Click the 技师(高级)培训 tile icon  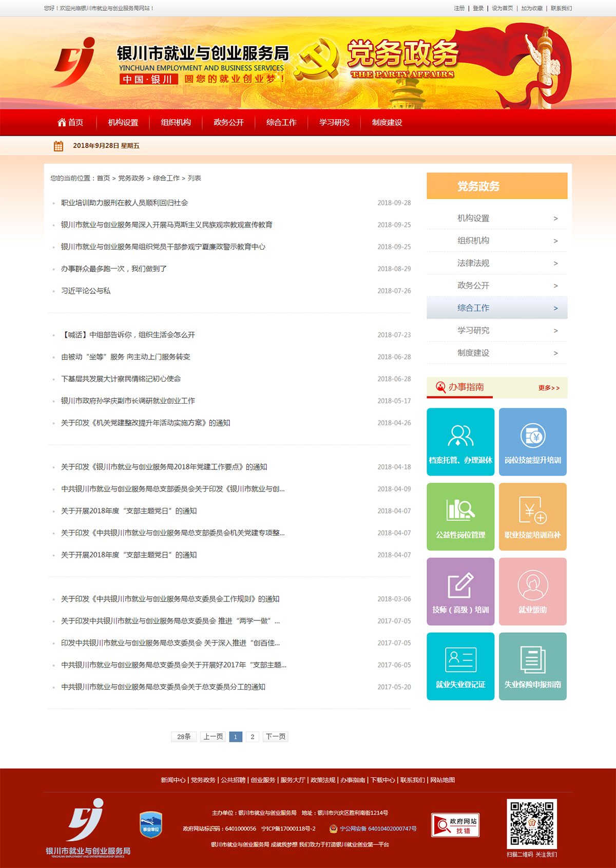point(460,586)
